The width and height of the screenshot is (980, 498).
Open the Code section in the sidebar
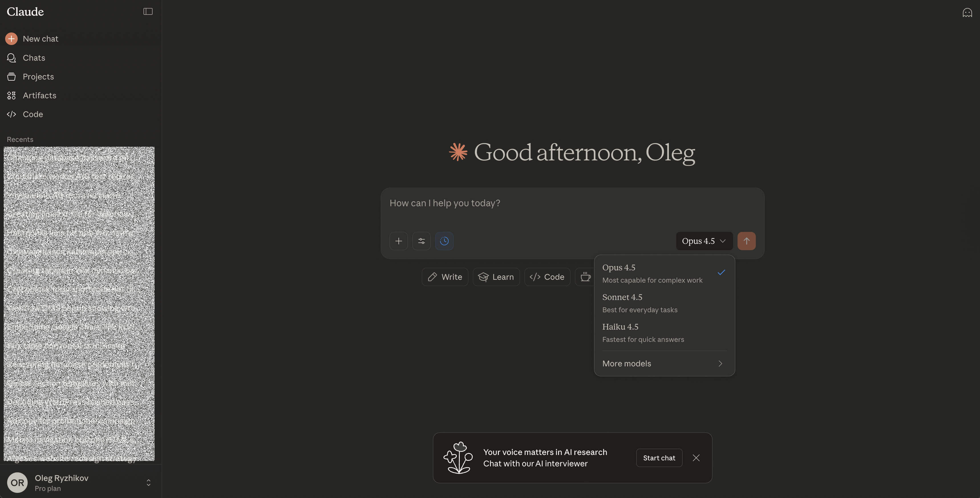(x=33, y=115)
